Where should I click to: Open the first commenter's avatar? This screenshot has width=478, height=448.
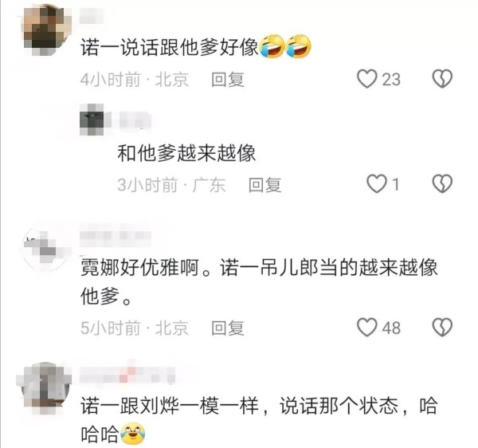click(47, 30)
